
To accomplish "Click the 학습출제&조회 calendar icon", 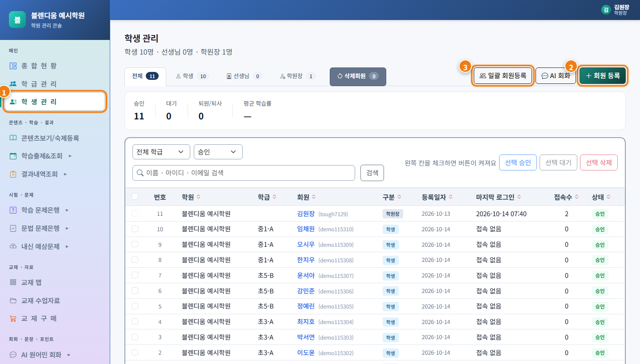I will 13,156.
